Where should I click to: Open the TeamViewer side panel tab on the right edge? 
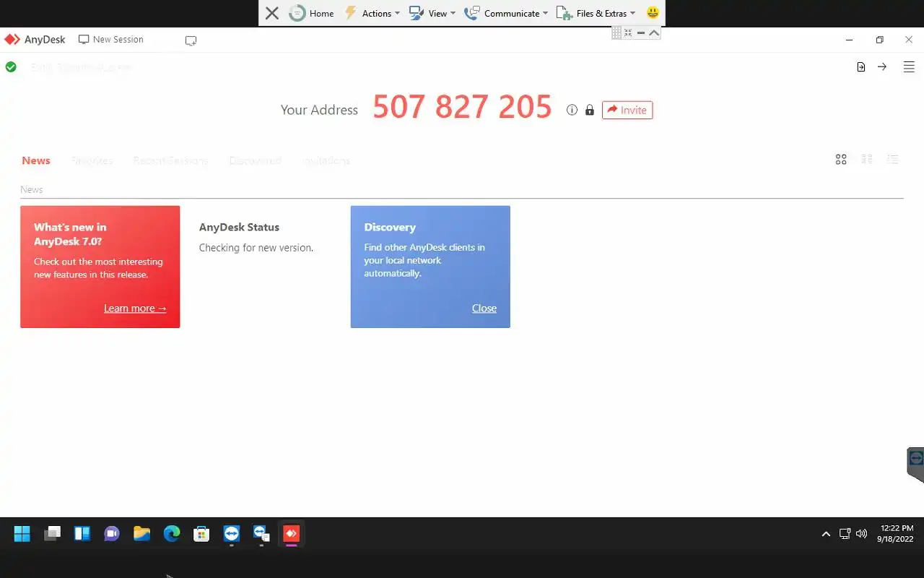(915, 464)
